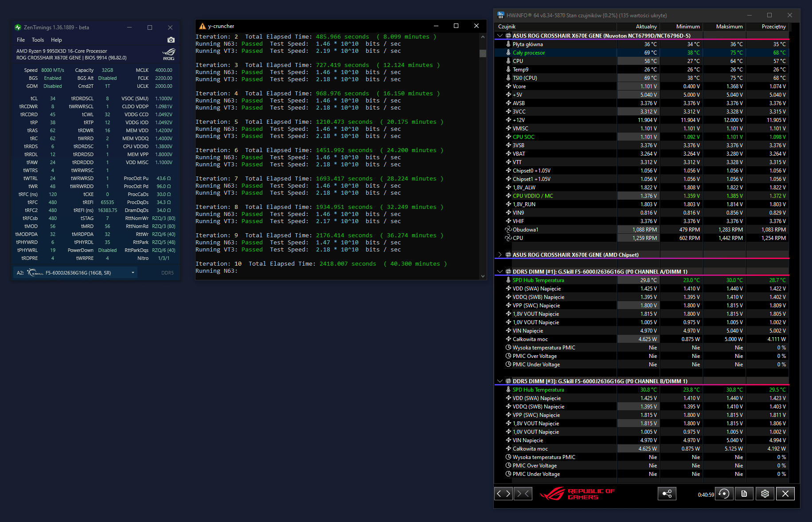812x522 pixels.
Task: Reset HWiNFO min/max with the clock icon
Action: click(724, 494)
